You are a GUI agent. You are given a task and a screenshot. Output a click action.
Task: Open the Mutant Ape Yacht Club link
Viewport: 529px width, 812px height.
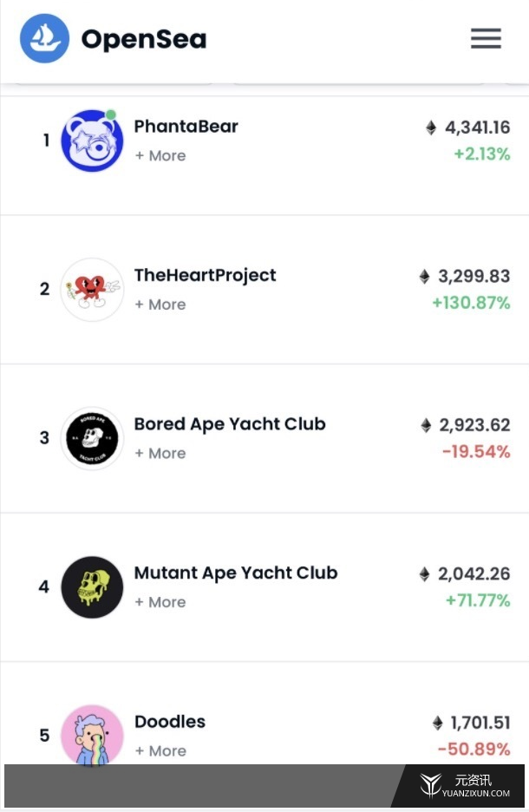[x=236, y=573]
